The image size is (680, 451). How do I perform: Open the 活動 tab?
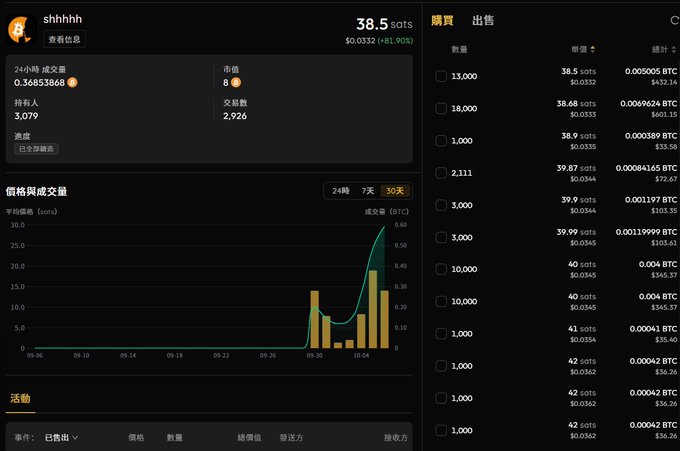point(20,398)
